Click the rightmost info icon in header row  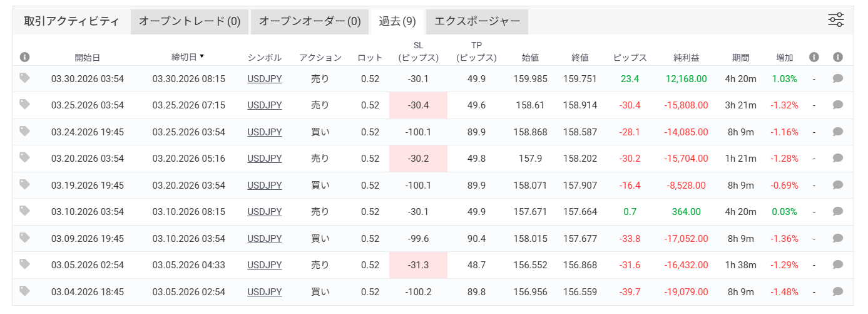point(838,57)
